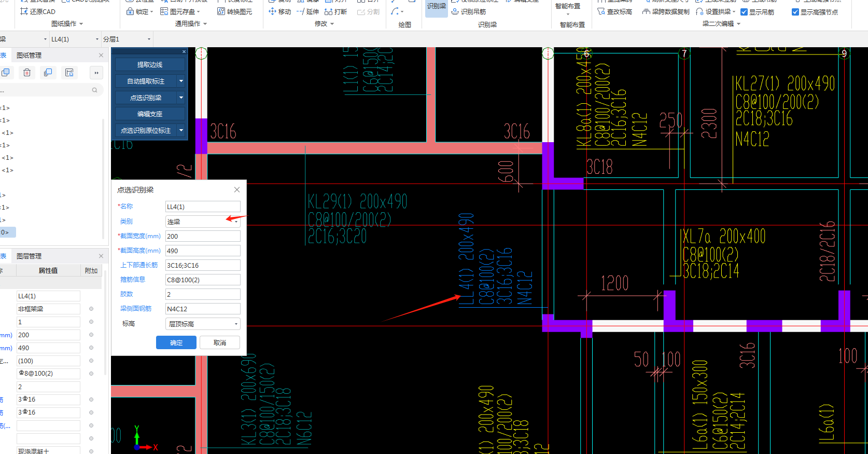Expand the 点选识别梁 arrow in palette
The height and width of the screenshot is (454, 868).
pos(181,98)
